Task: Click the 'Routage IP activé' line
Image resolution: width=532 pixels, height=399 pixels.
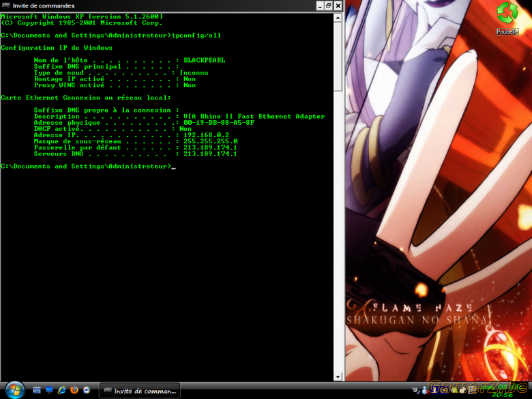Action: [115, 79]
